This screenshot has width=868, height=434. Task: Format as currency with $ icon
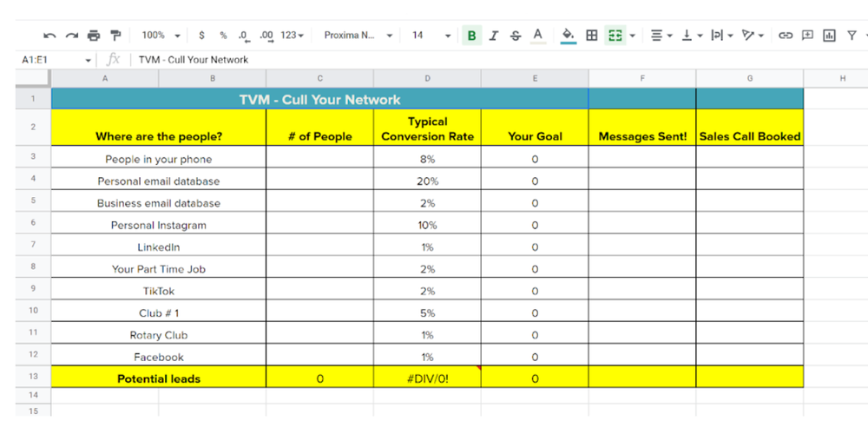201,36
